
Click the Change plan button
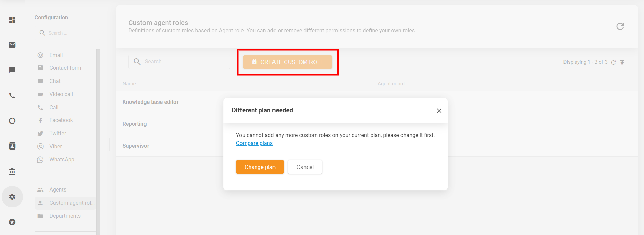point(260,167)
